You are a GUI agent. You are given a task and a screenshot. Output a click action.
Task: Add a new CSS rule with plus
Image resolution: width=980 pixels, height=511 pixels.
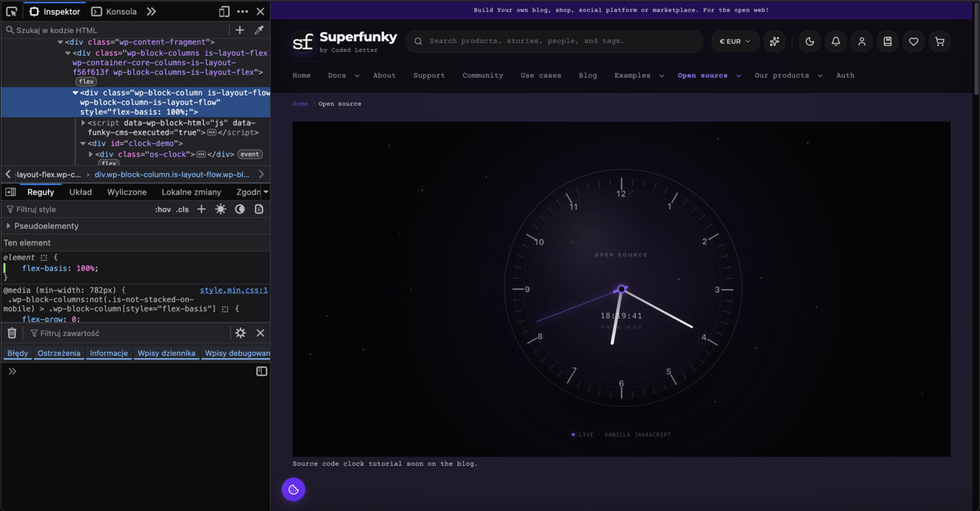201,209
